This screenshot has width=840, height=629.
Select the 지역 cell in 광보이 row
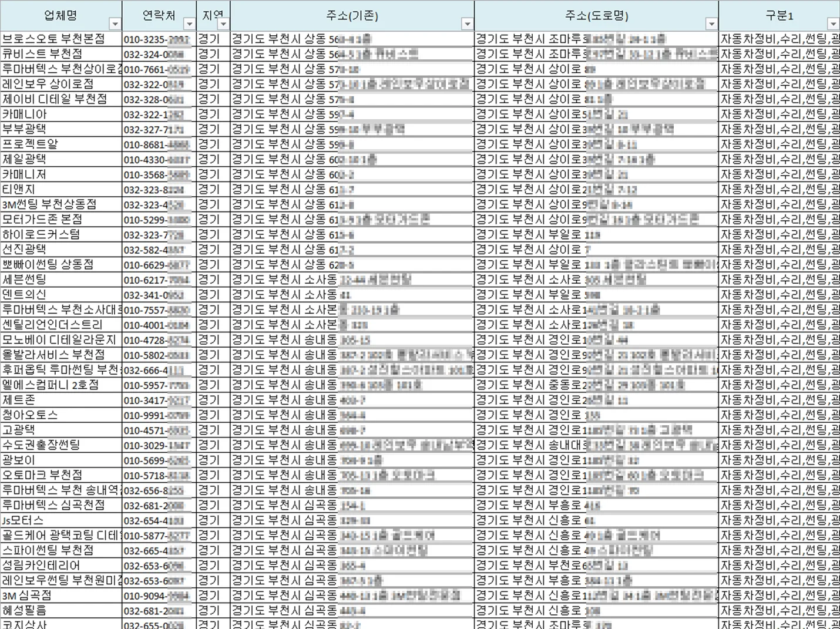point(213,460)
